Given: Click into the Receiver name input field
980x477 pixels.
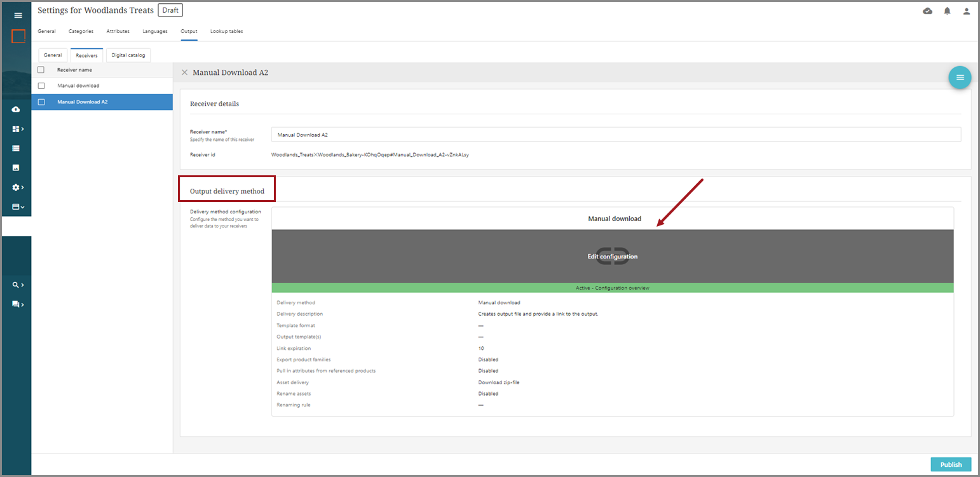Looking at the screenshot, I should click(x=615, y=135).
